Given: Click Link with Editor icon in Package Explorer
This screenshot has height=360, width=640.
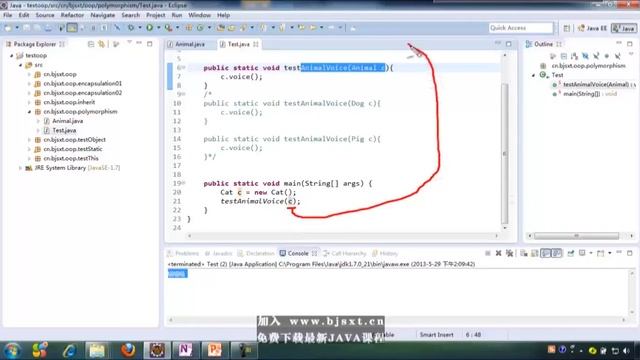Looking at the screenshot, I should tap(101, 44).
